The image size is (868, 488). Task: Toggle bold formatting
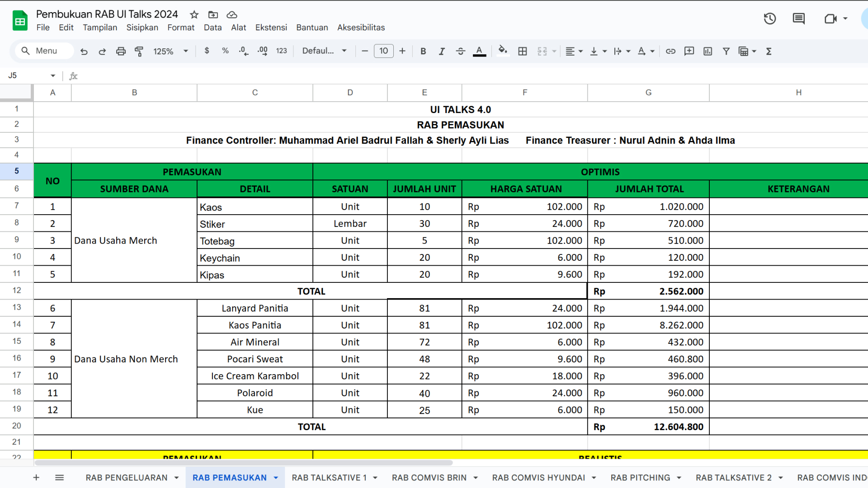click(x=423, y=51)
